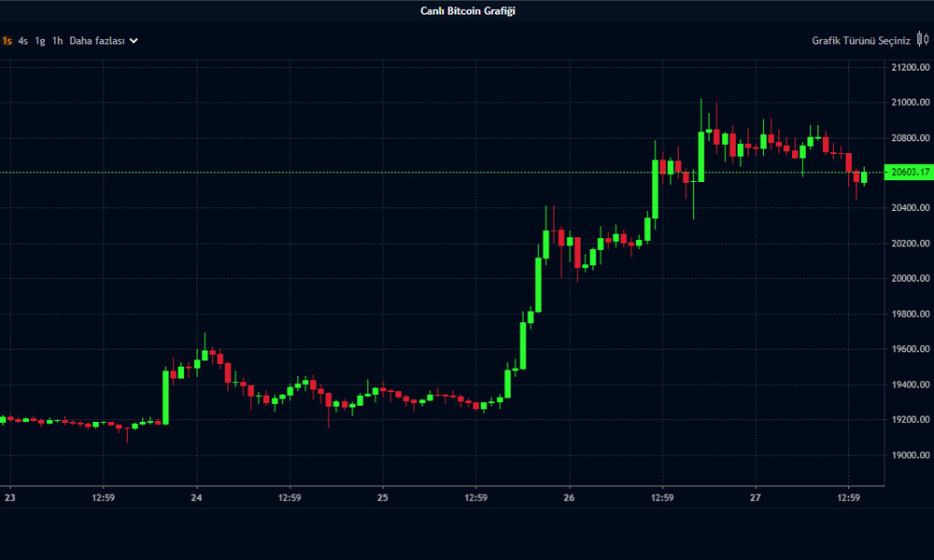Click the 21200.00 label on price axis
934x560 pixels.
point(911,67)
